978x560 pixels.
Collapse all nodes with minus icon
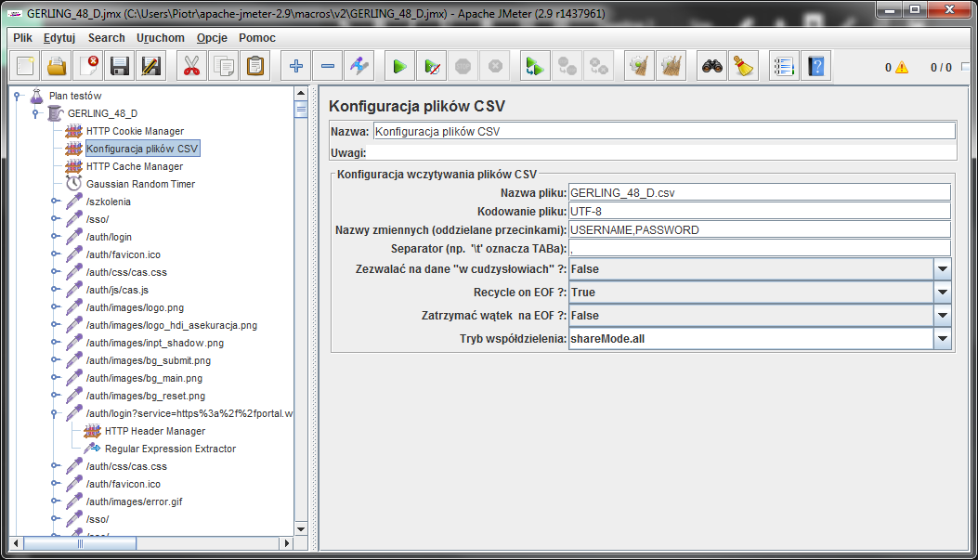pos(328,66)
